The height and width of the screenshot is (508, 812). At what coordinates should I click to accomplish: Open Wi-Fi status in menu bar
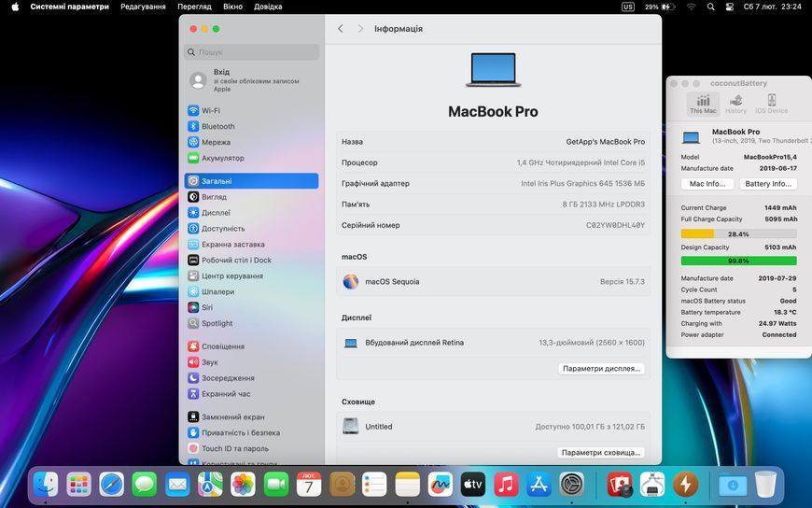click(692, 7)
